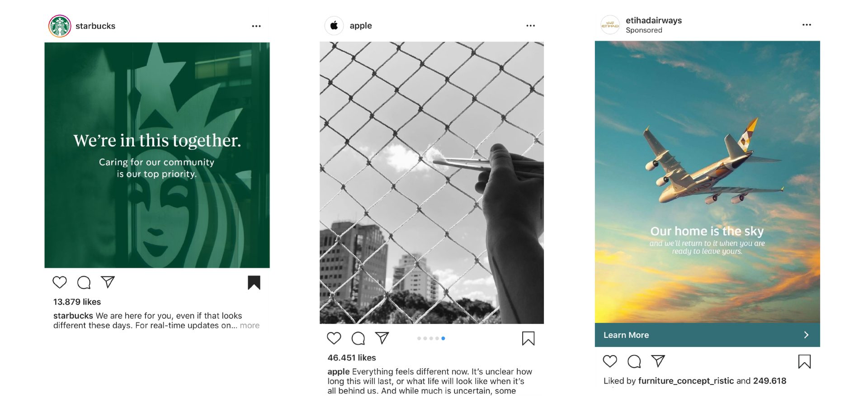The image size is (868, 403).
Task: Open the apple profile avatar
Action: click(x=334, y=25)
